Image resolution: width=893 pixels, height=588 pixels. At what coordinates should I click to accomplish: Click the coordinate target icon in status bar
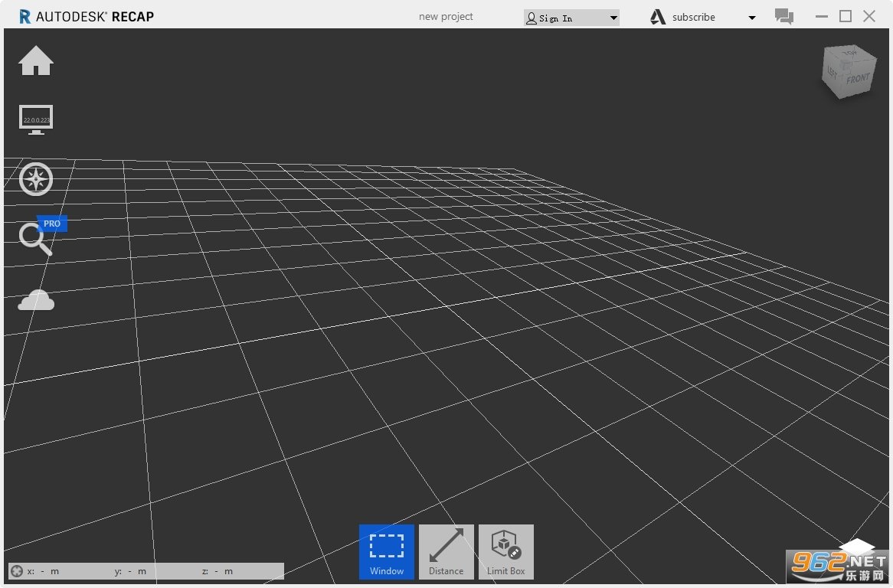[x=17, y=571]
